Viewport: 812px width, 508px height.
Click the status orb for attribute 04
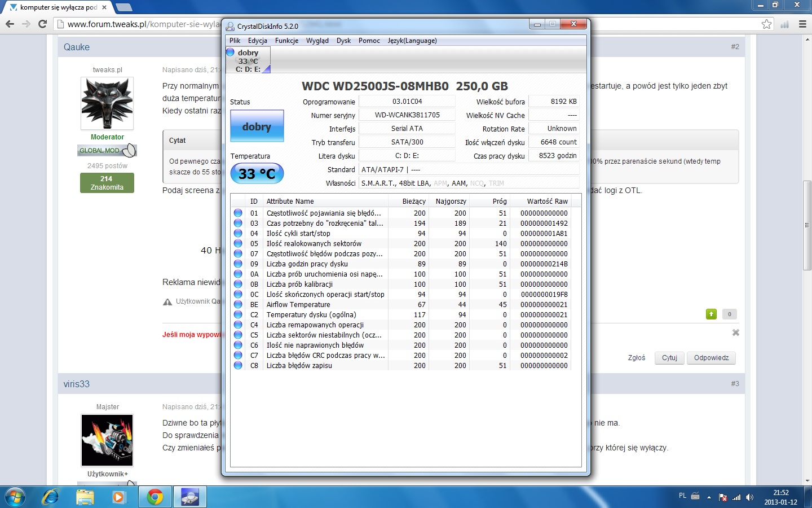tap(238, 234)
